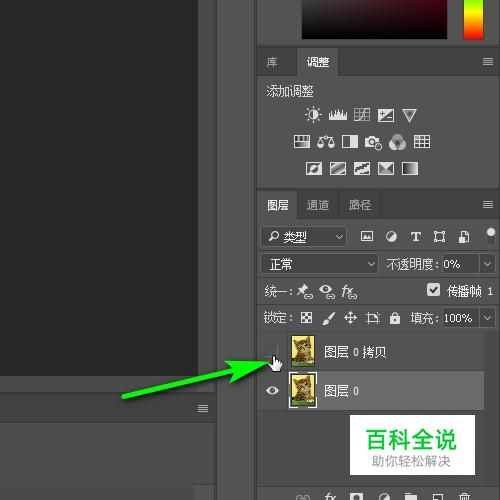Filter layers by shape layers icon
Viewport: 500px width, 500px height.
click(x=439, y=237)
